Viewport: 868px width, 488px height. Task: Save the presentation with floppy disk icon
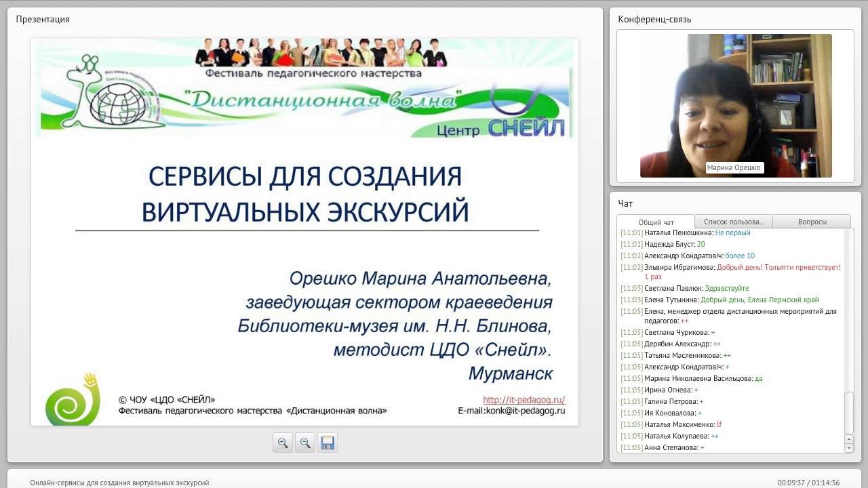click(328, 443)
